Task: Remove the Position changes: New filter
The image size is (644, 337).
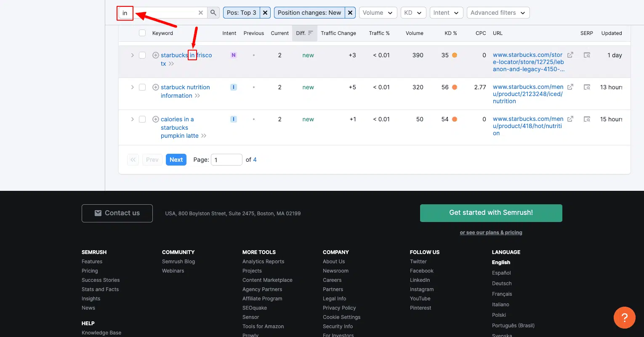Action: point(350,13)
